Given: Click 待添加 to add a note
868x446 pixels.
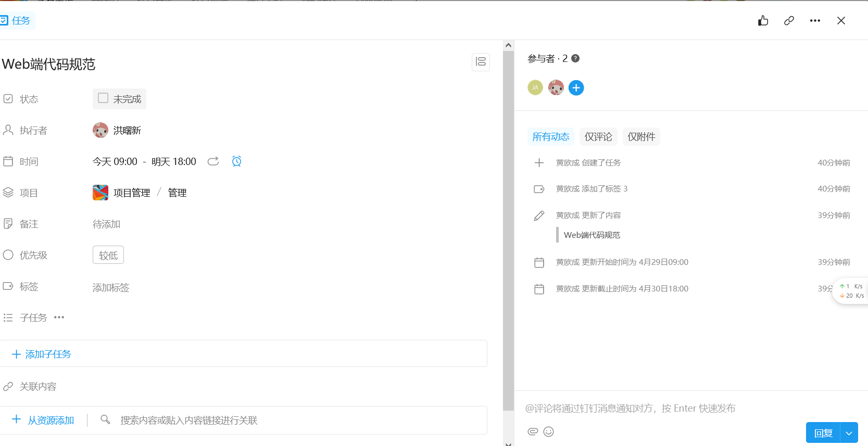Looking at the screenshot, I should [106, 224].
